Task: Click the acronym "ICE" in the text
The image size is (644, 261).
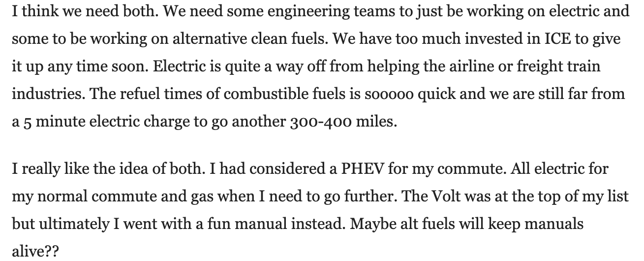Action: (x=558, y=38)
